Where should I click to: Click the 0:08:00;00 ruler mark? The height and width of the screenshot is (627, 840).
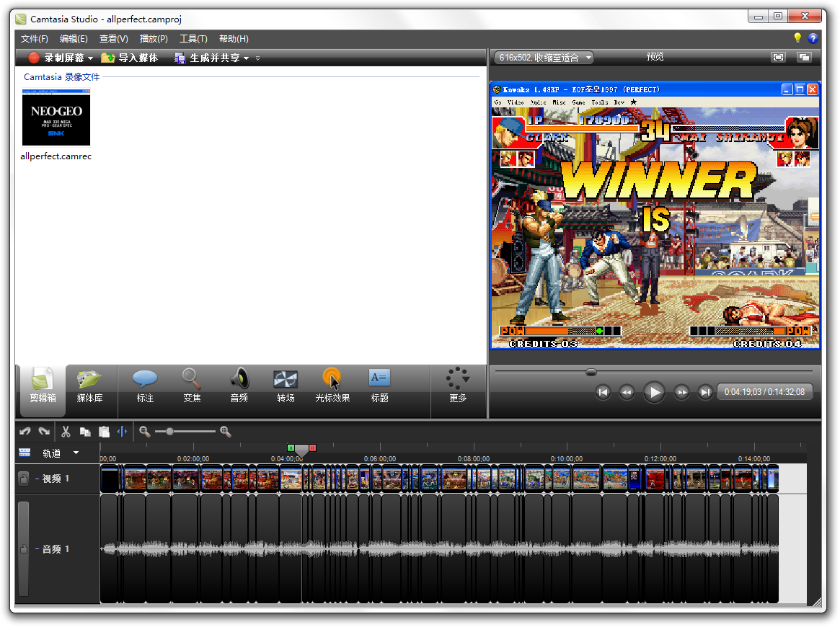pos(474,459)
